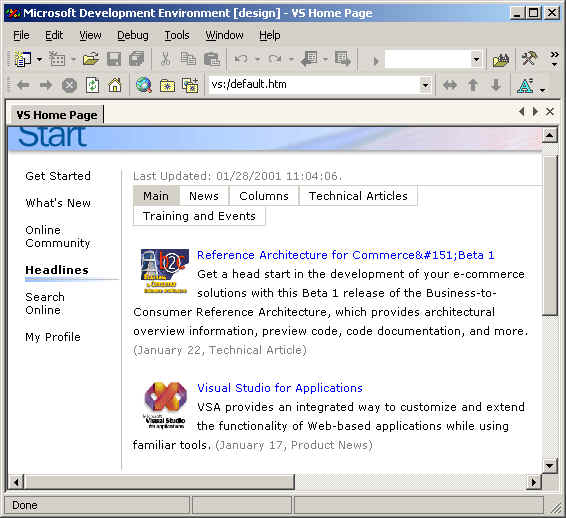Viewport: 566px width, 518px height.
Task: Click the New Project toolbar icon
Action: click(22, 59)
